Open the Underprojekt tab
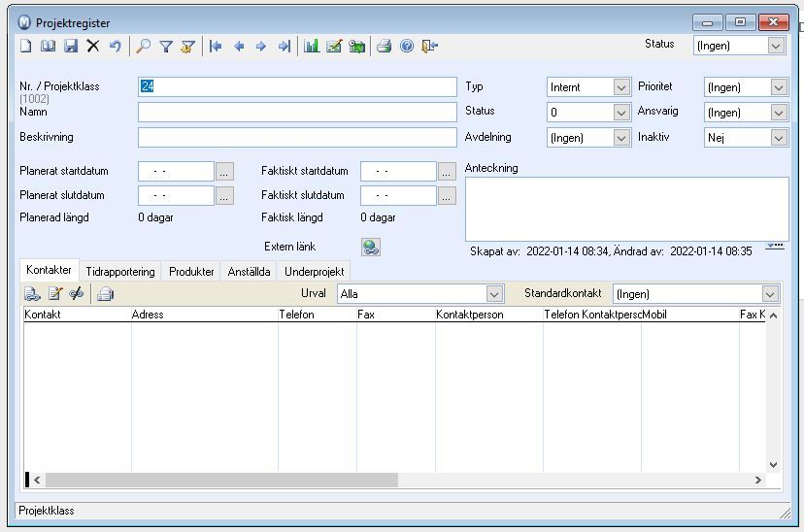This screenshot has width=804, height=532. [x=315, y=271]
